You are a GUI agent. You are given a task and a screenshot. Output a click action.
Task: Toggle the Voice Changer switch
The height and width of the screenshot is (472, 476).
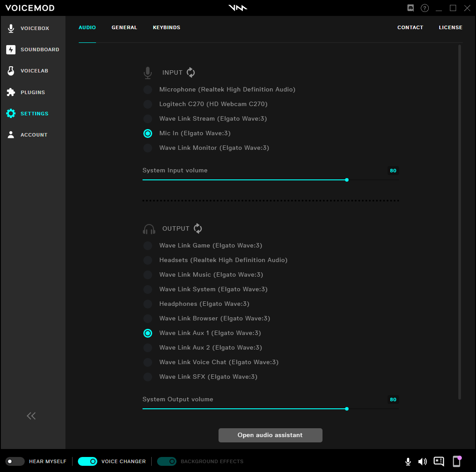tap(88, 461)
